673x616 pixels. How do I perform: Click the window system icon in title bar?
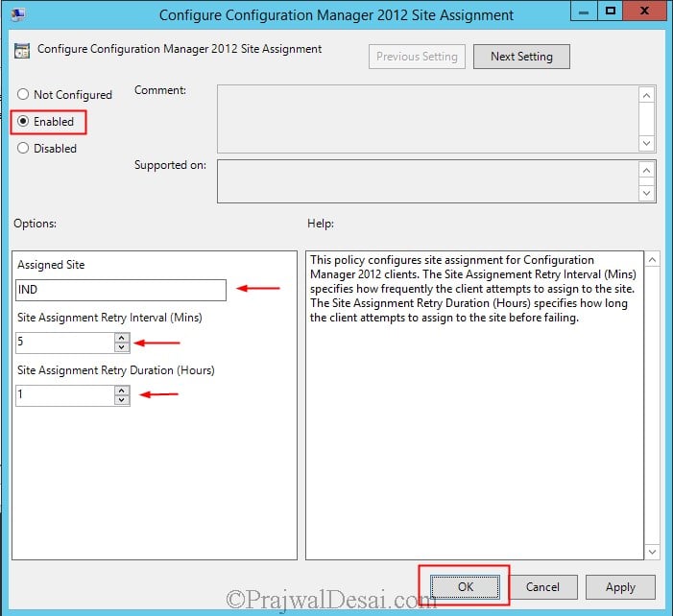click(18, 15)
